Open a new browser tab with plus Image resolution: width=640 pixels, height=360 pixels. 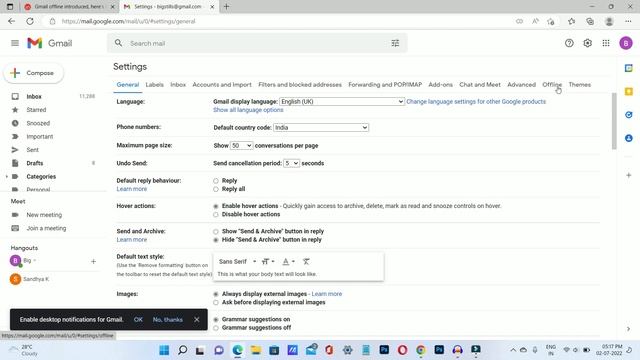coord(227,7)
